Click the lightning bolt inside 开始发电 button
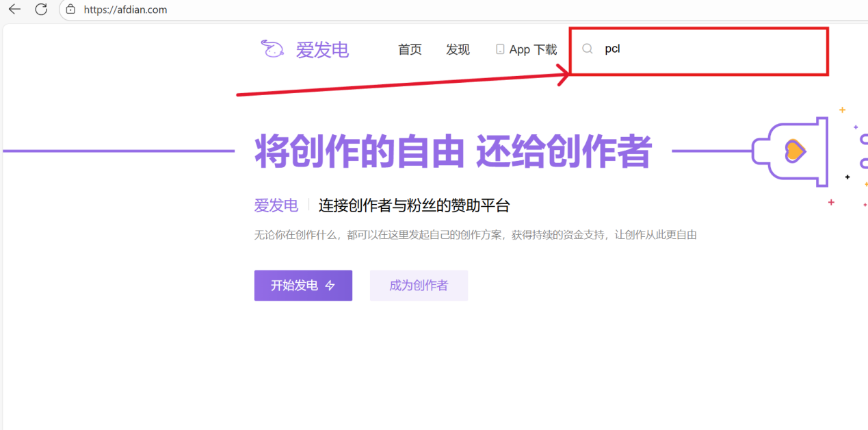Screen dimensions: 868x430 pyautogui.click(x=331, y=286)
